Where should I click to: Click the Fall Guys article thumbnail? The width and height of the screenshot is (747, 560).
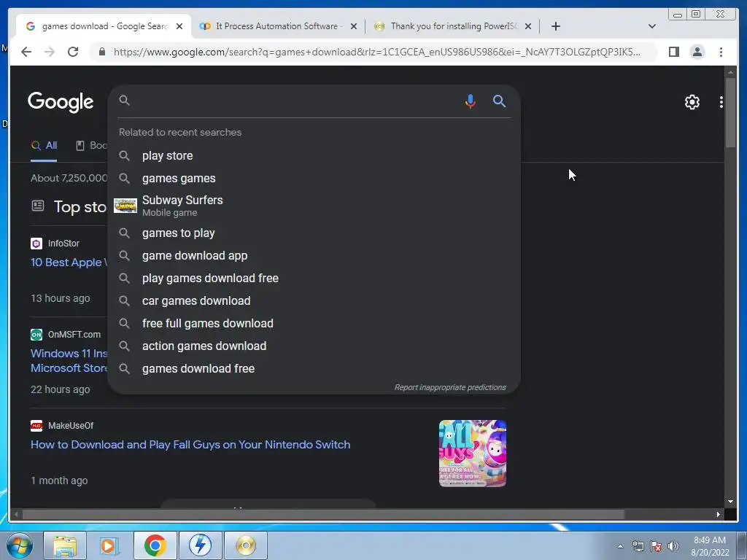473,454
